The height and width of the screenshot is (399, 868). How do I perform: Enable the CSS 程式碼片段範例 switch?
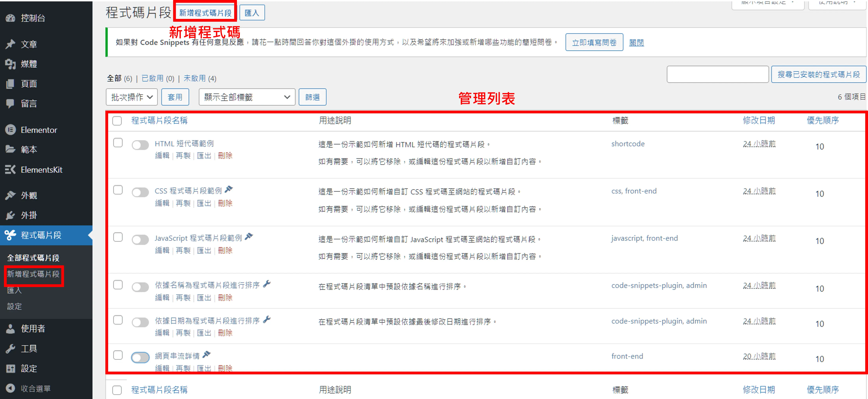click(x=140, y=192)
